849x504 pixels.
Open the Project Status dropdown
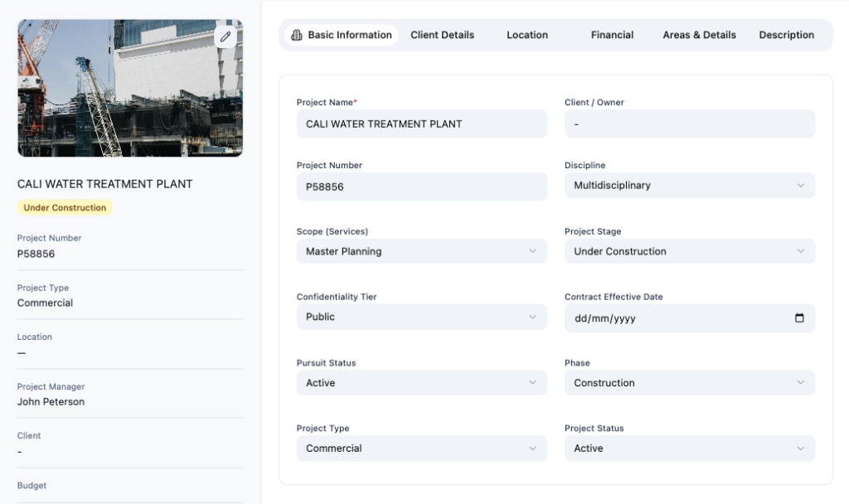click(x=689, y=448)
